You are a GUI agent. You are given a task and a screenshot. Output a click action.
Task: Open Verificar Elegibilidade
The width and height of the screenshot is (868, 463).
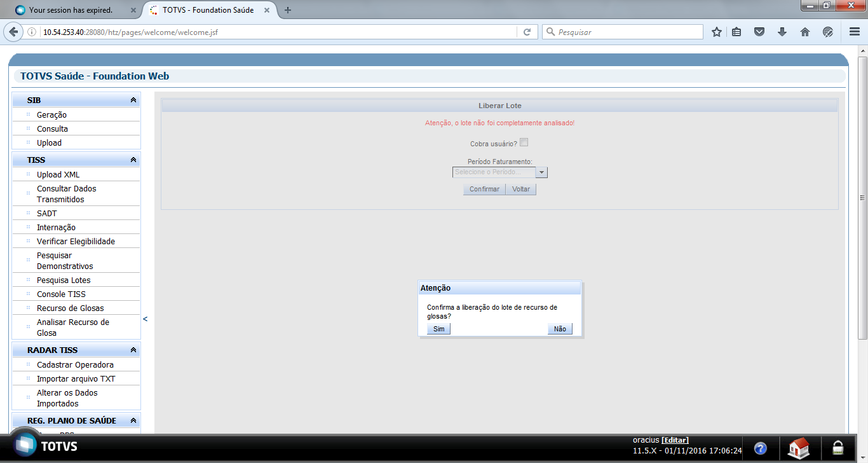[76, 242]
